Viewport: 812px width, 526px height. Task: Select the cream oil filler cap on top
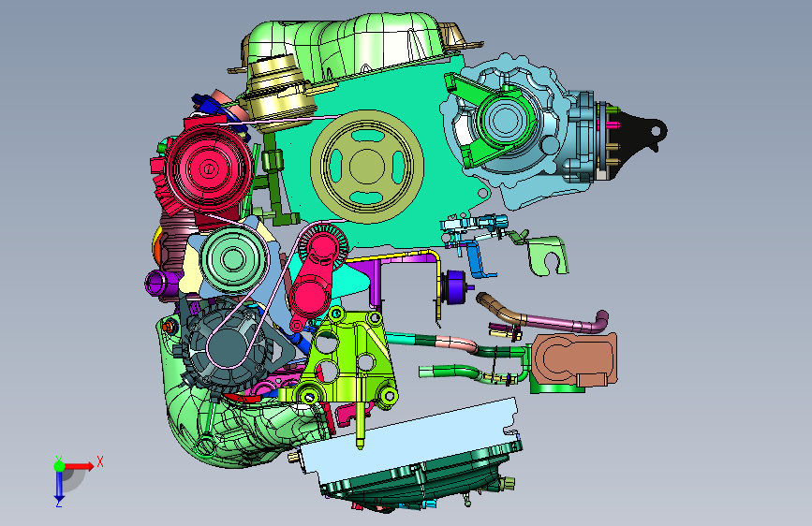coord(279,92)
